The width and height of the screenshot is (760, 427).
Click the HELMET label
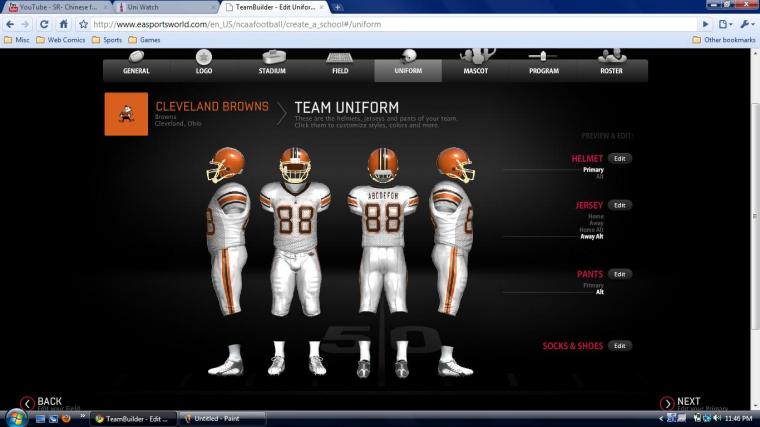pos(587,158)
